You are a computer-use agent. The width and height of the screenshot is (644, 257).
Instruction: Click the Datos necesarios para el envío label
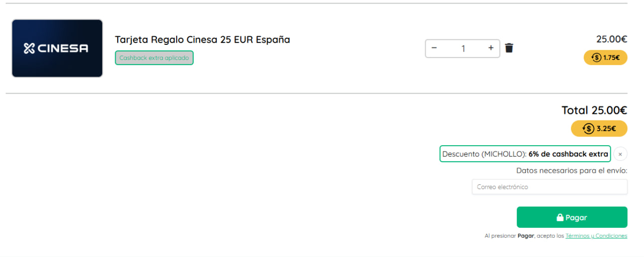point(572,170)
